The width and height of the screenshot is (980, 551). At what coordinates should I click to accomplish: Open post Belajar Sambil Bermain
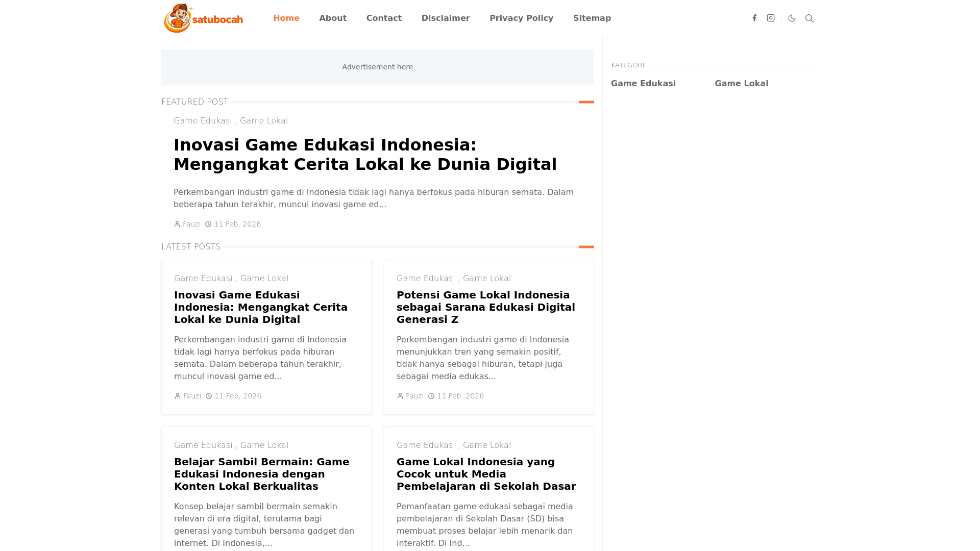(x=262, y=474)
